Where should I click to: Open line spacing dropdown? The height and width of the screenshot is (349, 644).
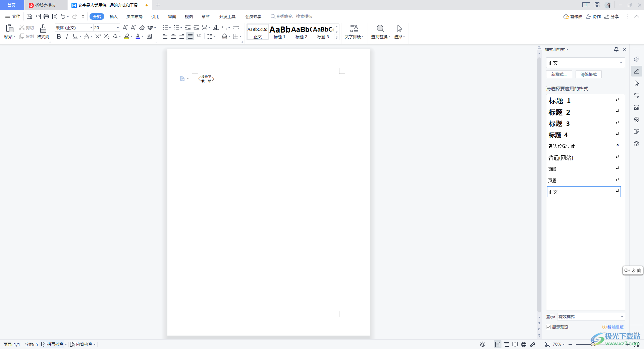(x=211, y=36)
